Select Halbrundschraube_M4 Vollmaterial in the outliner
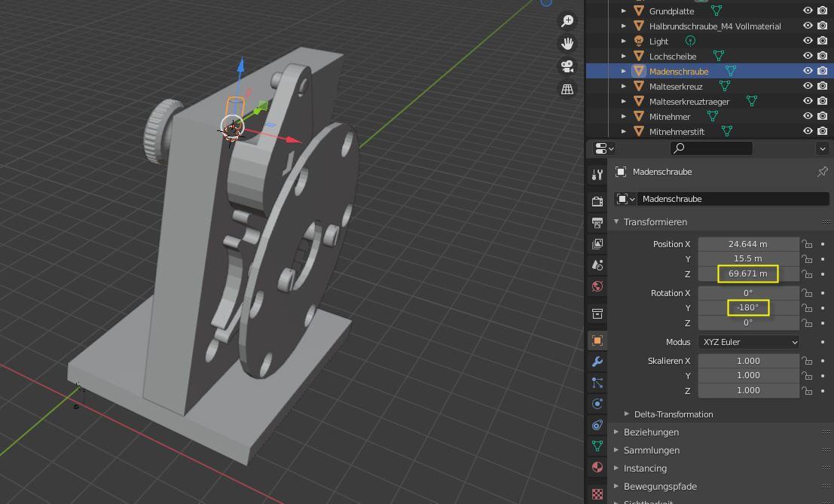Image resolution: width=834 pixels, height=504 pixels. pyautogui.click(x=715, y=26)
